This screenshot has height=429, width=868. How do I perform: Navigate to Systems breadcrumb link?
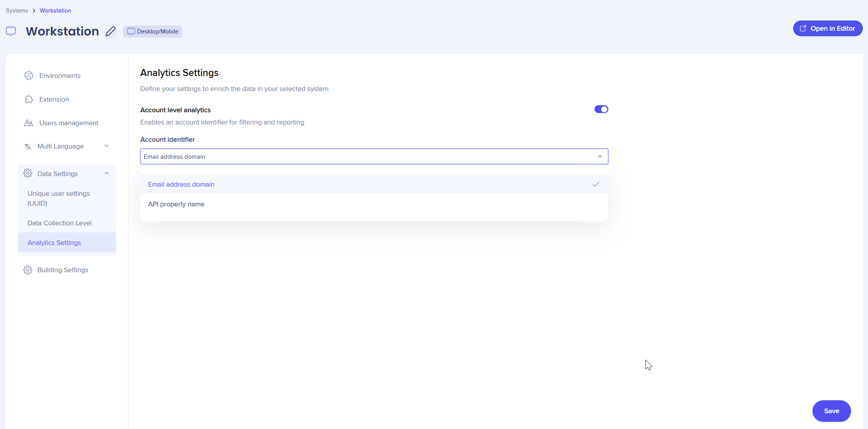tap(17, 11)
